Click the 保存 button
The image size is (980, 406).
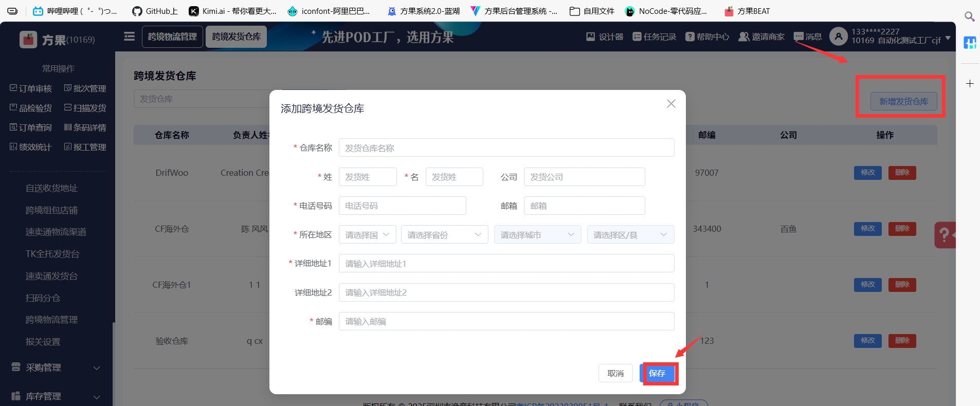tap(658, 373)
